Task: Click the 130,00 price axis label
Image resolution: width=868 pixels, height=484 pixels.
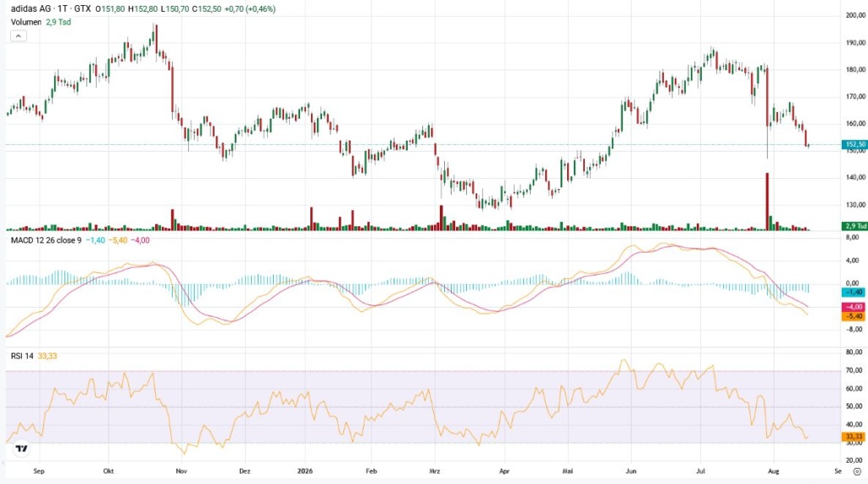Action: click(x=855, y=205)
